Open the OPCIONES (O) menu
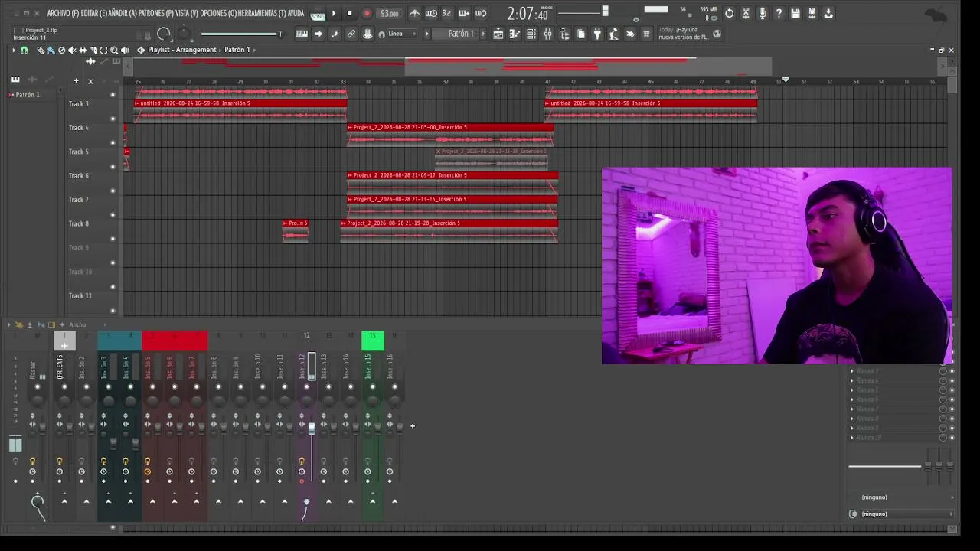This screenshot has width=980, height=551. tap(218, 14)
